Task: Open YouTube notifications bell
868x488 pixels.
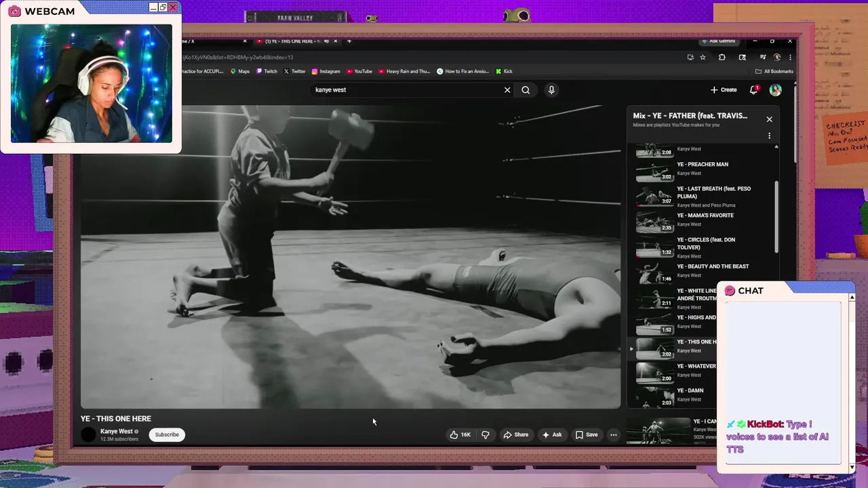Action: click(753, 89)
